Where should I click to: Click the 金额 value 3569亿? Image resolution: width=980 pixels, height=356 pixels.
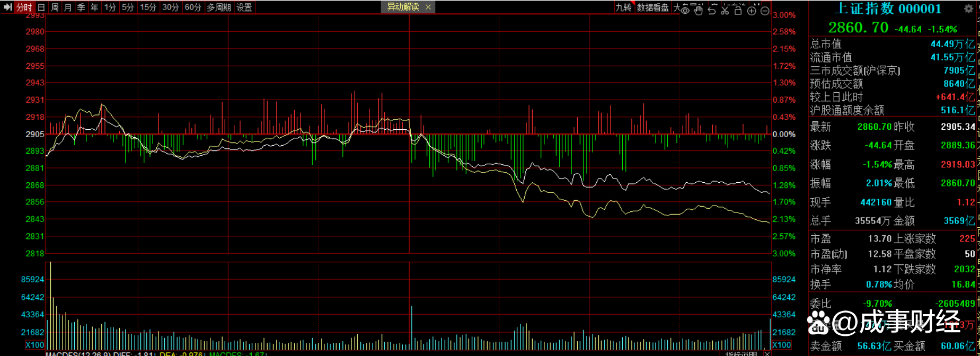click(x=959, y=221)
